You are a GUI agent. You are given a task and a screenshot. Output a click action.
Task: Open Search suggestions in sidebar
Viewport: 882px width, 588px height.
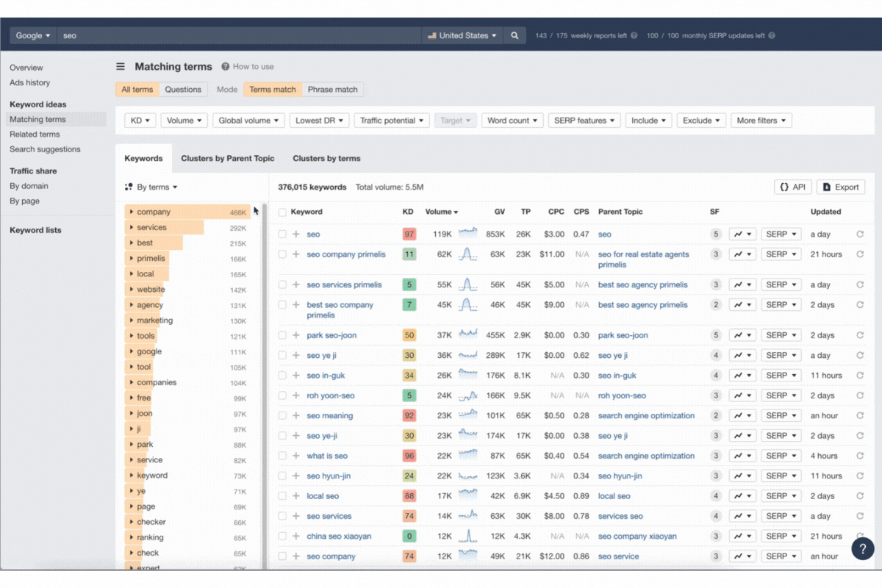point(45,149)
